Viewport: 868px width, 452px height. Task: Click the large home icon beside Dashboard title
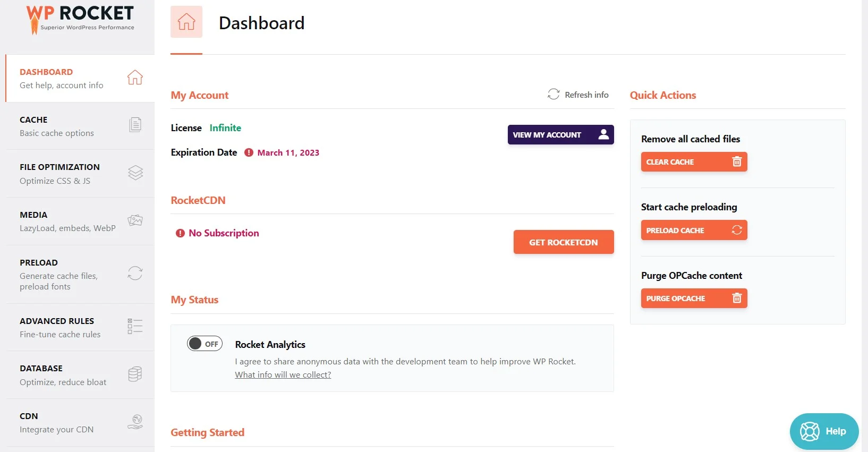coord(186,22)
